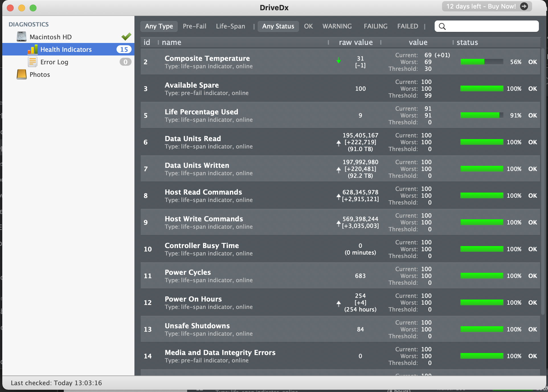Show only WARNING status indicators
Screen dimensions: 548x392
[337, 26]
